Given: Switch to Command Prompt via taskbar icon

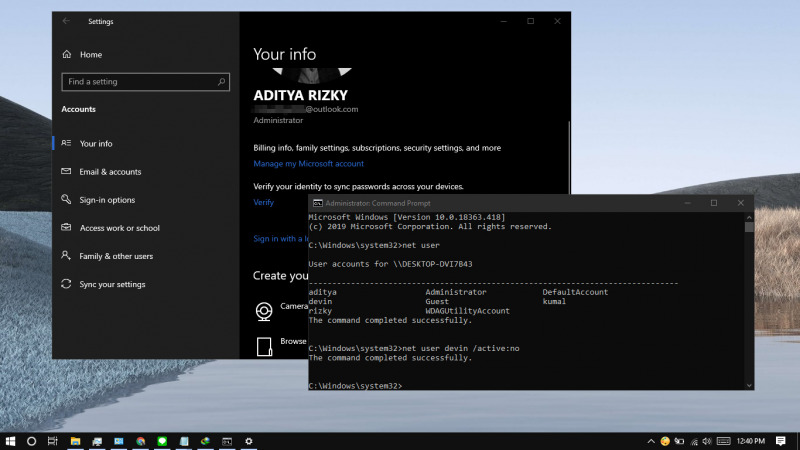Looking at the screenshot, I should 227,441.
